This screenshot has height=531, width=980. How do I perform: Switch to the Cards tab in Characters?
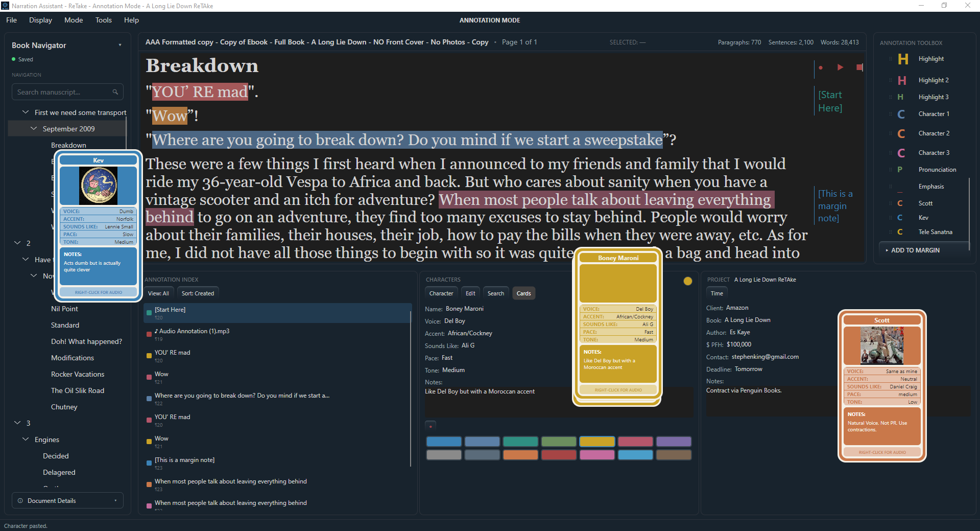[x=523, y=293]
